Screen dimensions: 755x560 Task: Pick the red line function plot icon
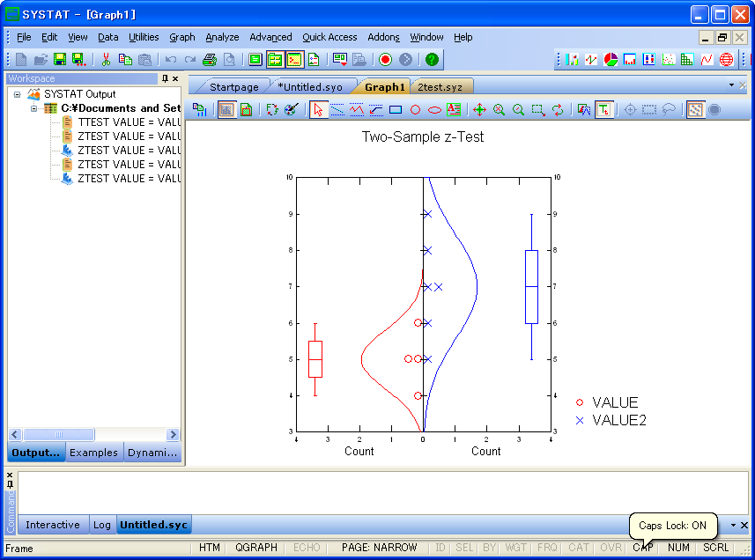(x=707, y=60)
